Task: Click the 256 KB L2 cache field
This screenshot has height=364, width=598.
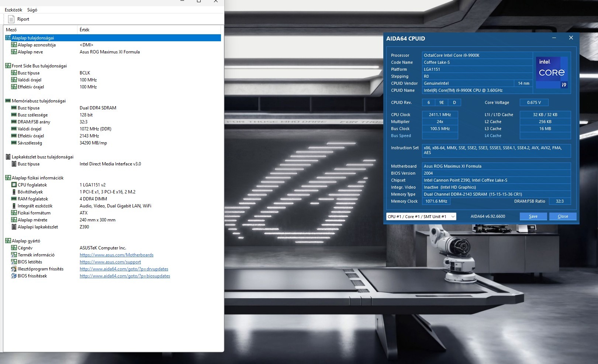Action: click(545, 122)
